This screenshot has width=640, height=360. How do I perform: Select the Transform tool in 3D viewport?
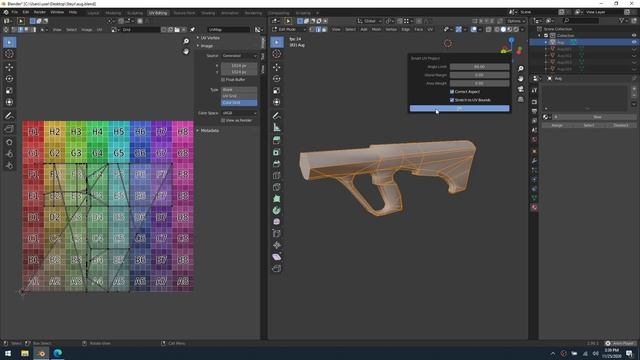coord(277,102)
